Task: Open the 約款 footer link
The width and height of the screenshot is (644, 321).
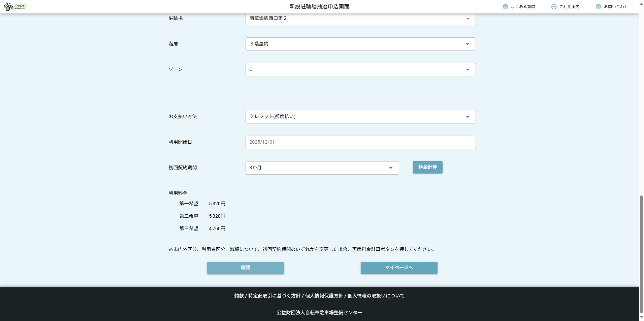Action: pos(239,296)
